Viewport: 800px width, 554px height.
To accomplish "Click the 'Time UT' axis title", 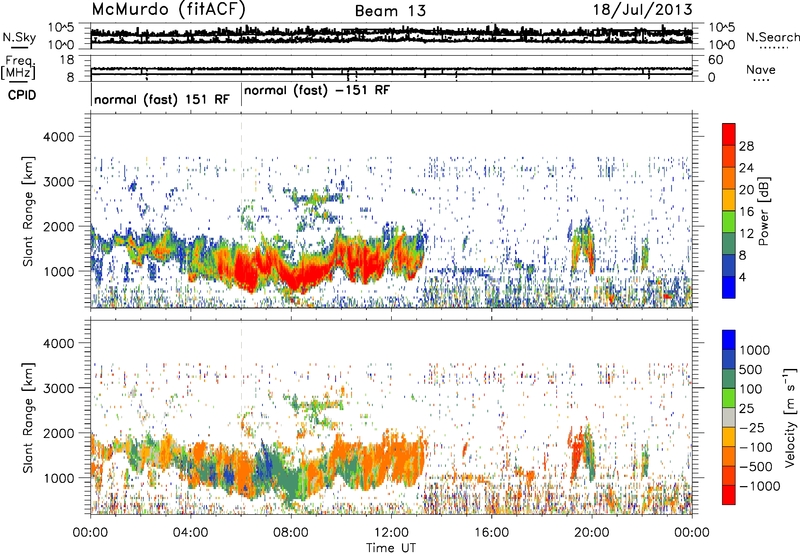I will [391, 548].
